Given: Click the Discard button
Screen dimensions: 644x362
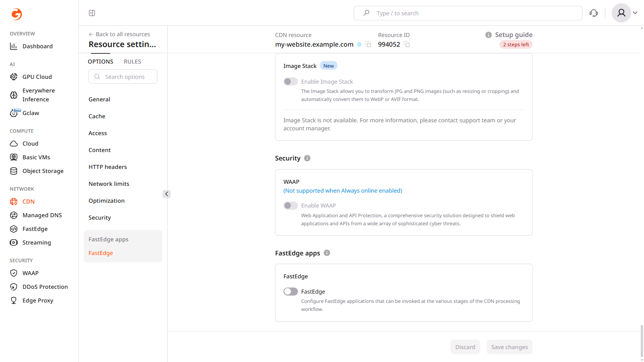Looking at the screenshot, I should point(465,347).
